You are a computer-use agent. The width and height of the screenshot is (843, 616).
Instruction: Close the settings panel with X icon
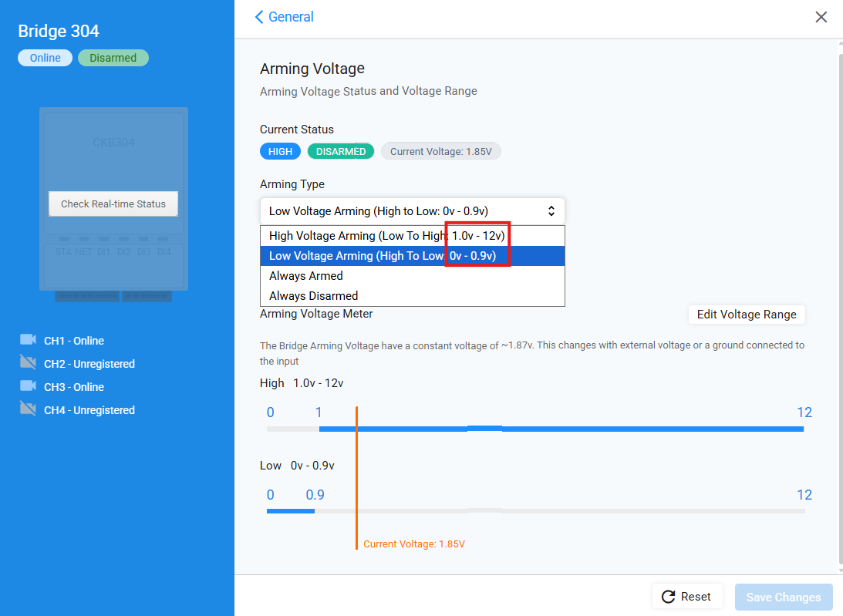coord(821,17)
